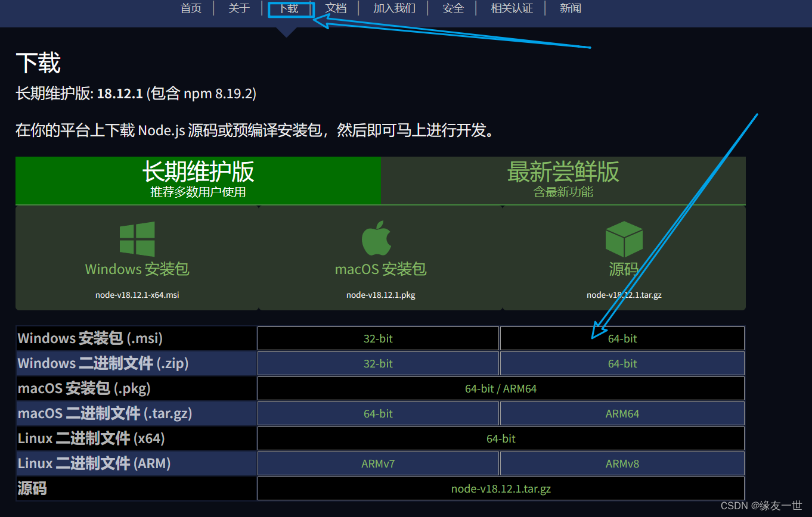Click the Windows 安装包 (.msi) row label
The image size is (812, 517).
[90, 338]
